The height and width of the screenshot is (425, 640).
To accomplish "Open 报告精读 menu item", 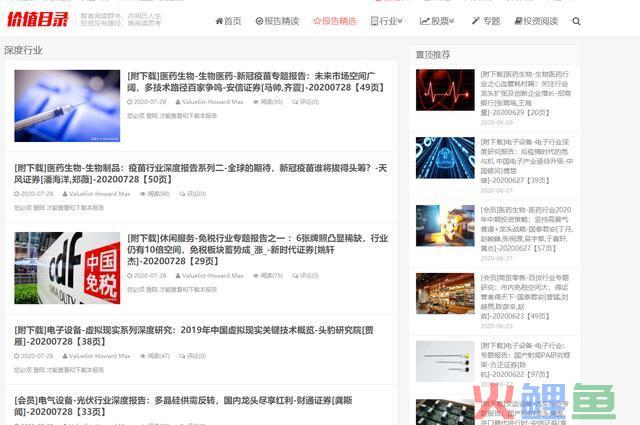I will (x=277, y=21).
